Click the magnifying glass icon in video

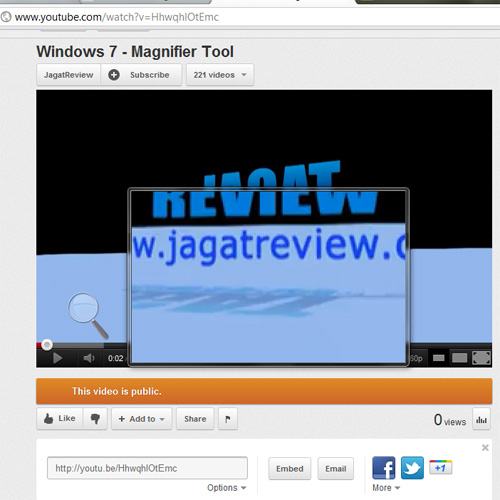click(x=87, y=315)
